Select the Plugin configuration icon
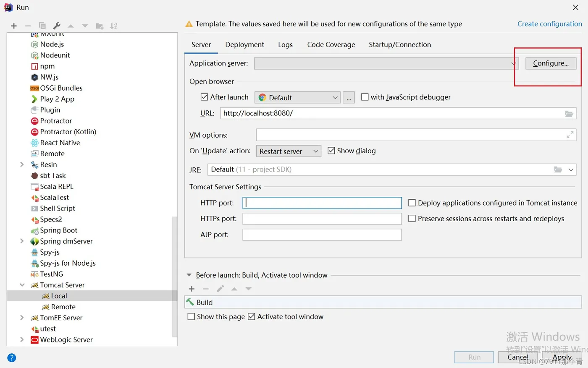The width and height of the screenshot is (588, 368). click(34, 110)
